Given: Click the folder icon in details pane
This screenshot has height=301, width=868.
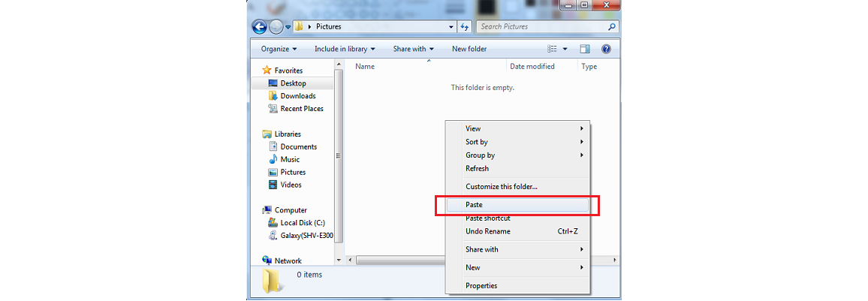Looking at the screenshot, I should pyautogui.click(x=273, y=280).
